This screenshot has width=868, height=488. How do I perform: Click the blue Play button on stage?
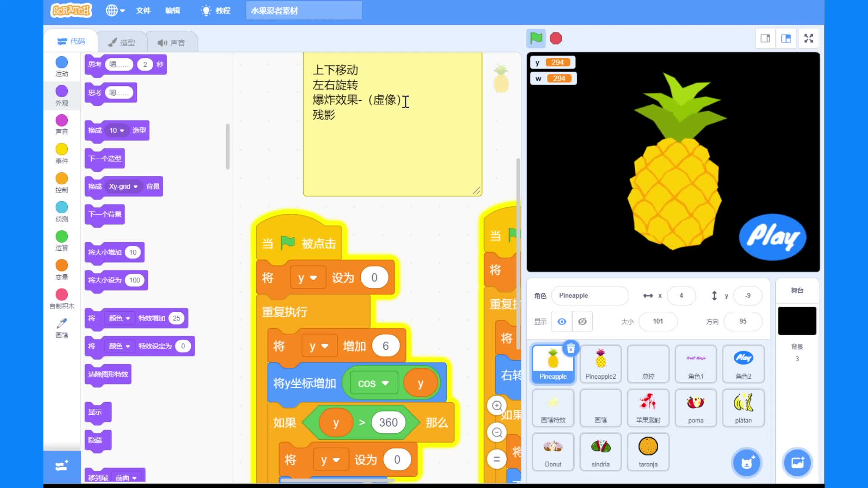pos(773,237)
